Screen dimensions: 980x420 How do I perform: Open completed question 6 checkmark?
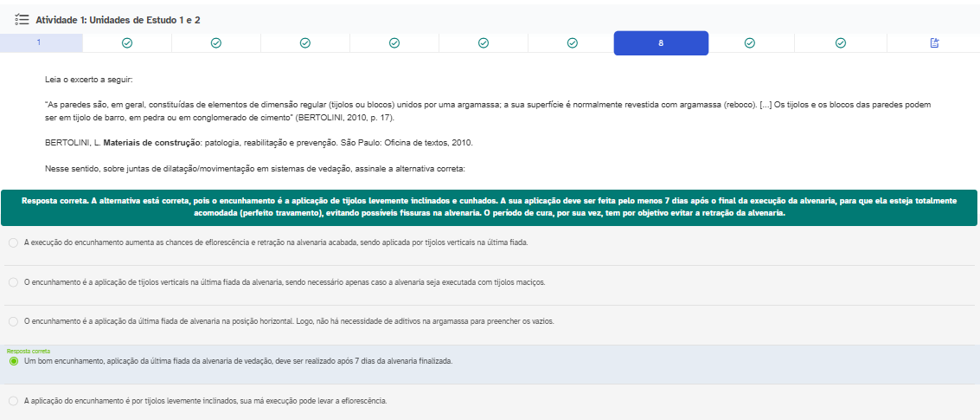(484, 42)
